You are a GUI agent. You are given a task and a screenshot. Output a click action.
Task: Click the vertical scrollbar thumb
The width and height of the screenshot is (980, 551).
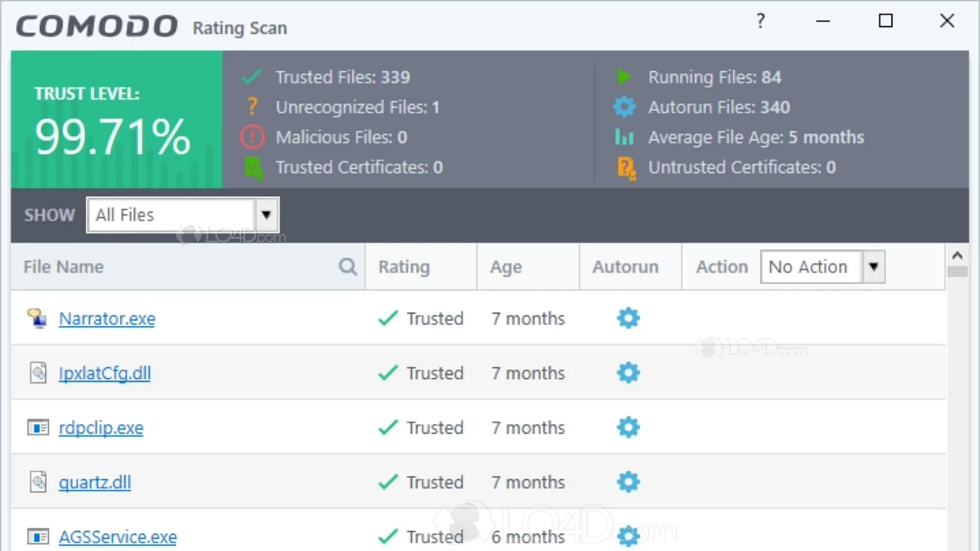click(x=957, y=272)
